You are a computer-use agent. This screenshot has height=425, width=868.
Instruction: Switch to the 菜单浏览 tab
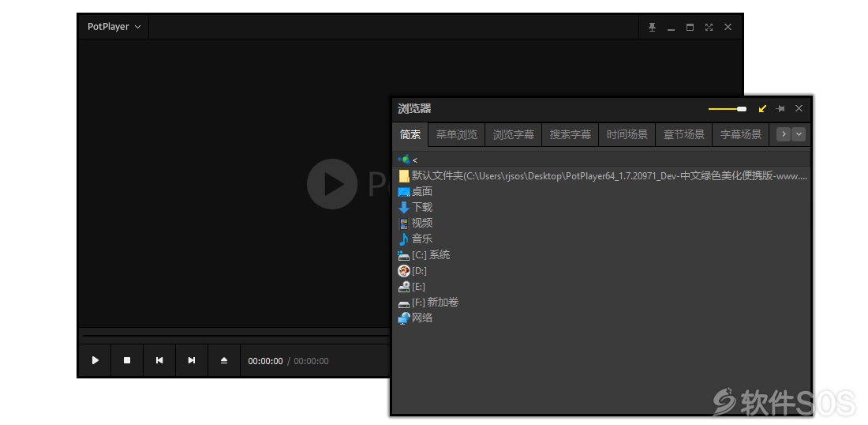[456, 134]
